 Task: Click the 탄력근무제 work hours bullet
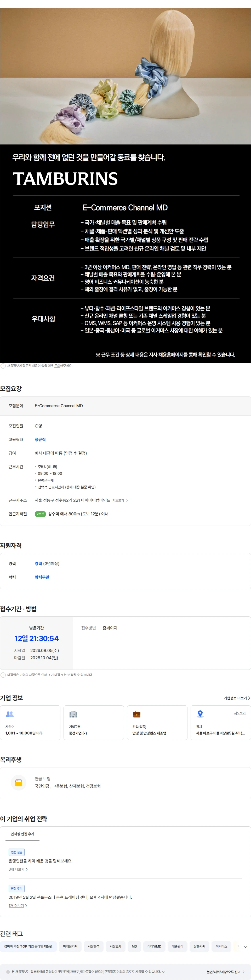coord(45,481)
